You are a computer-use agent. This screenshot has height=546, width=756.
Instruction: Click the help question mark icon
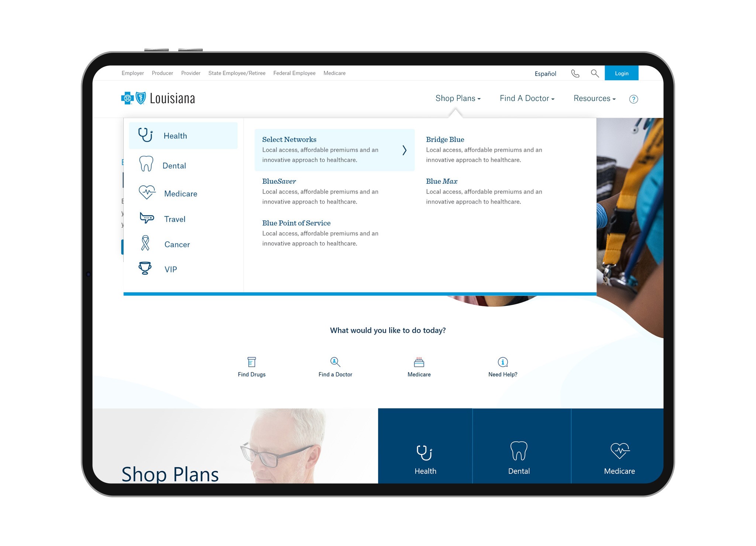(633, 99)
